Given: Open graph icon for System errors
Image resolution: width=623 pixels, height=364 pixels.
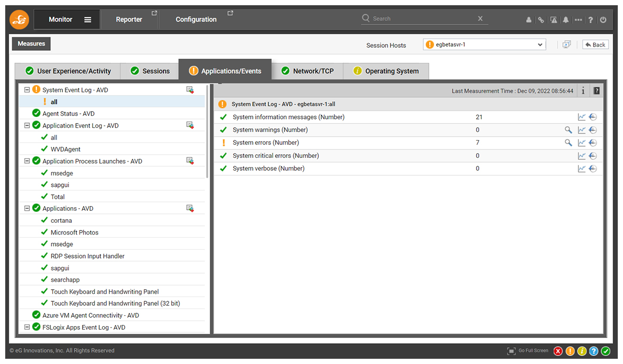Looking at the screenshot, I should pos(582,143).
